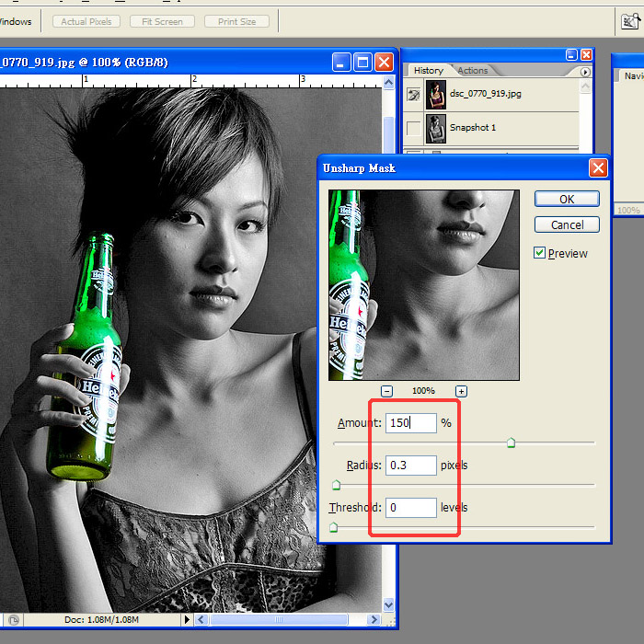Image resolution: width=644 pixels, height=644 pixels.
Task: Select the Snapshot 1 thumbnail in History
Action: tap(435, 127)
